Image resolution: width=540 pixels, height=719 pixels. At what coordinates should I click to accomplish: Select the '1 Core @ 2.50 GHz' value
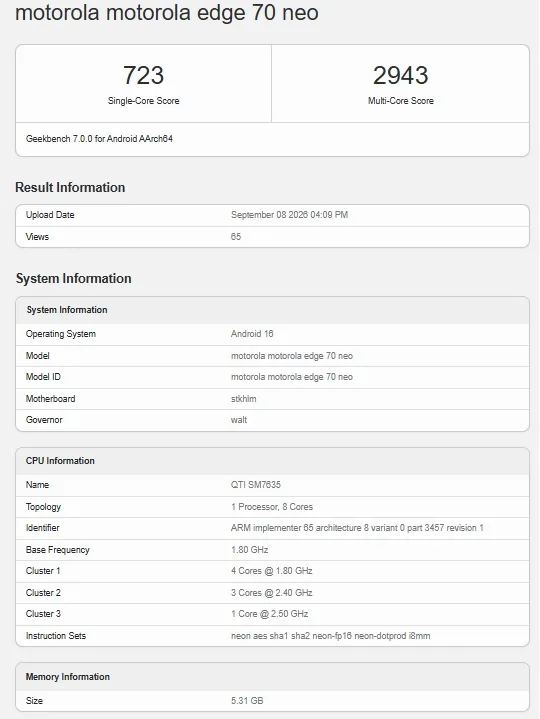tap(270, 614)
